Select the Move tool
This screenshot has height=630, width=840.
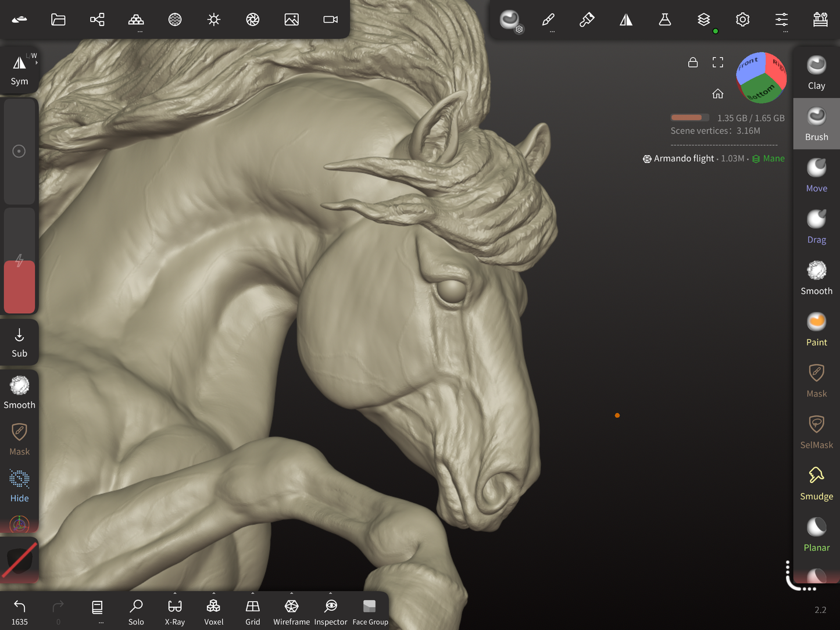[x=816, y=175]
